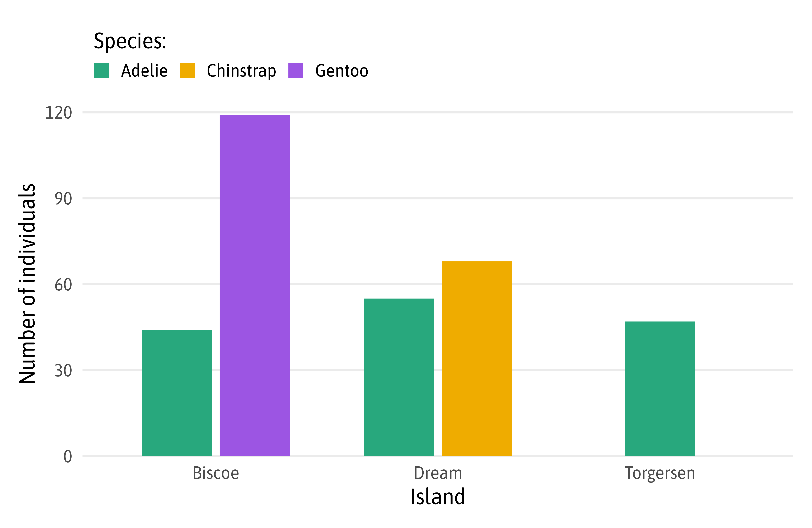The width and height of the screenshot is (812, 528).
Task: Click the green Adelie bar on Dream
Action: point(399,377)
